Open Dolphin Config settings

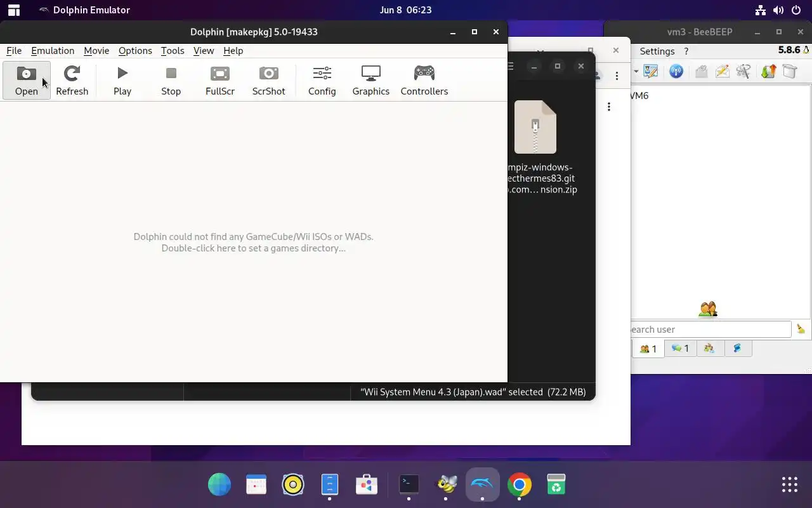tap(322, 80)
